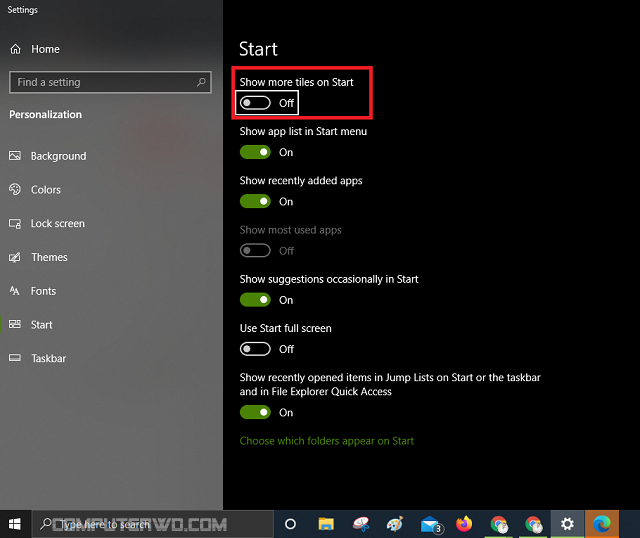Open the second Chrome taskbar icon
Image resolution: width=640 pixels, height=538 pixels.
(x=534, y=524)
